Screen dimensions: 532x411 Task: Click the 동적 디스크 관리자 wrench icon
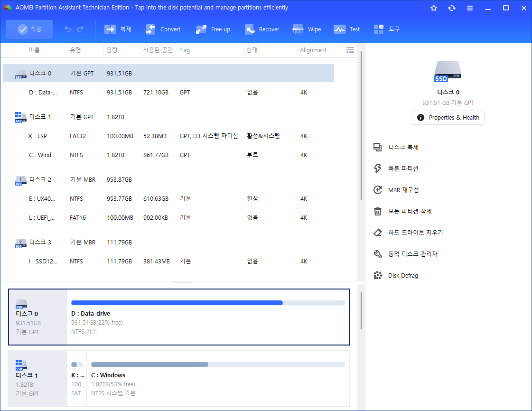378,254
